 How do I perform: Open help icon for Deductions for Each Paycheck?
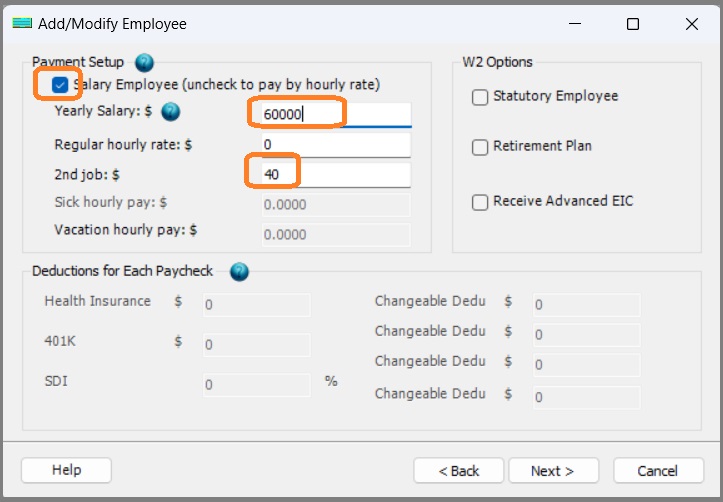(x=239, y=271)
